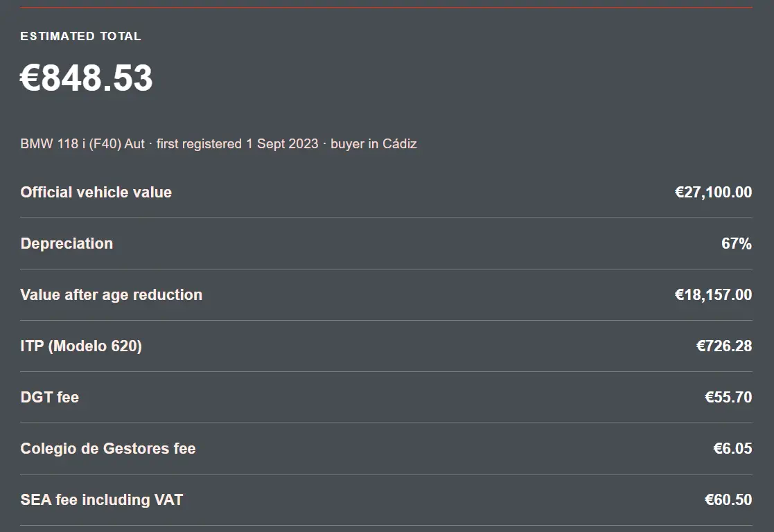Screen dimensions: 774x532
Task: Click the buyer in Cádiz text
Action: (373, 143)
